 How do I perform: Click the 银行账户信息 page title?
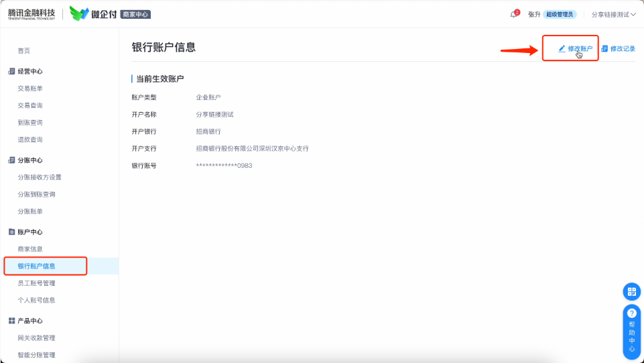point(164,47)
